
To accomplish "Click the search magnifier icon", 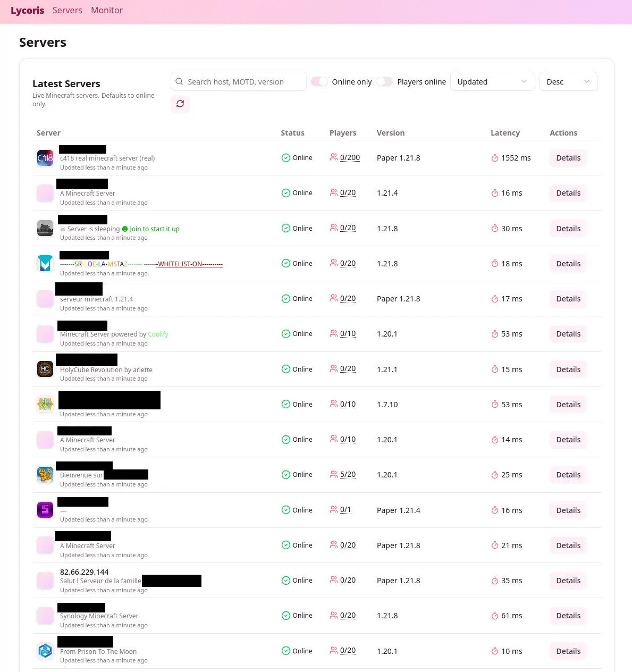I will click(x=179, y=82).
